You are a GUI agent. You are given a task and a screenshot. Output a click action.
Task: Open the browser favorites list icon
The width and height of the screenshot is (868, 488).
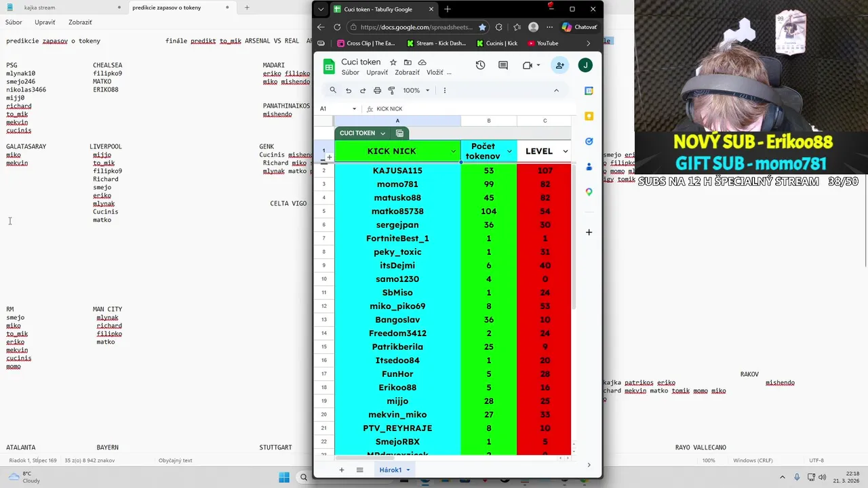point(517,27)
